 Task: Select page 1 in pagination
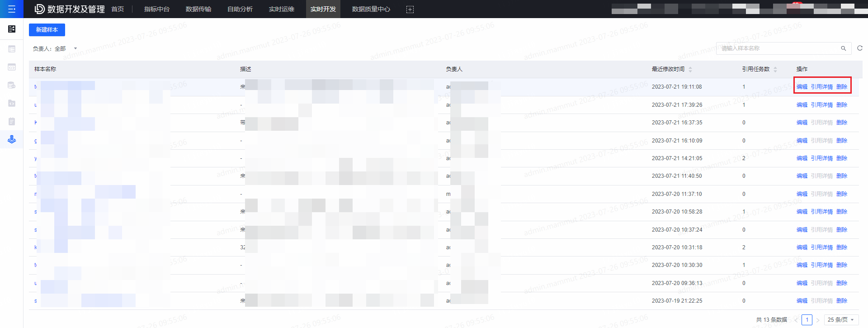(x=807, y=320)
